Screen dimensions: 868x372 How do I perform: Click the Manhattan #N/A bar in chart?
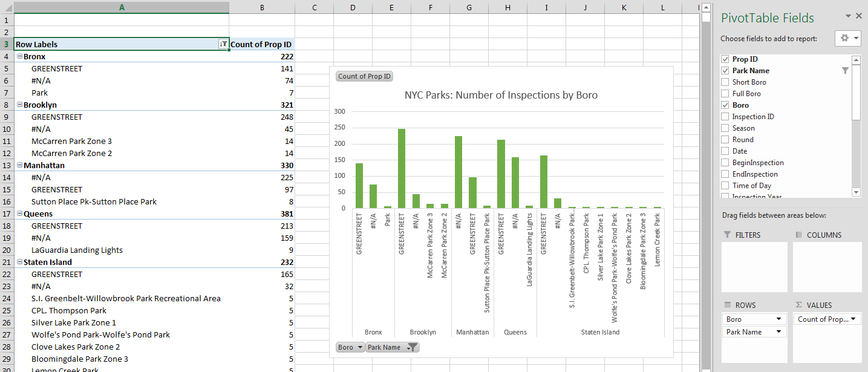coord(458,172)
